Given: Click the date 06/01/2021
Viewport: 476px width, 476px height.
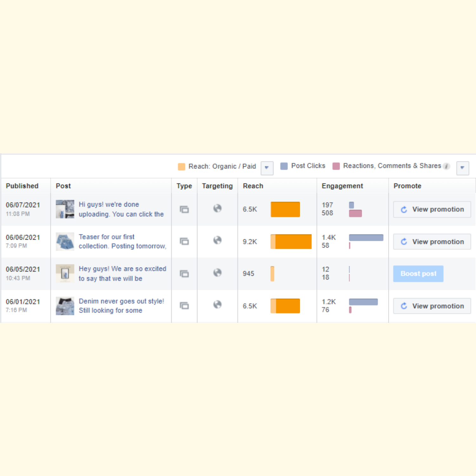Looking at the screenshot, I should tap(23, 302).
